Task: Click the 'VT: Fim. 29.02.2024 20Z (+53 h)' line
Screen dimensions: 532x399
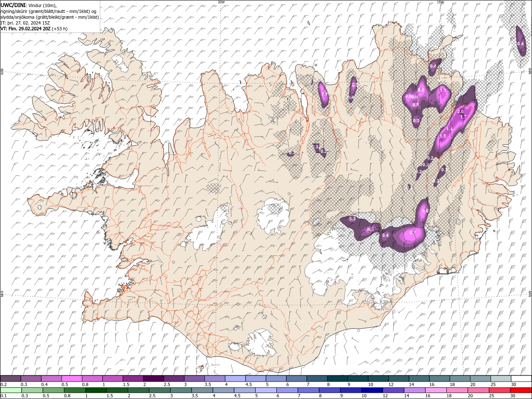Action: tap(34, 29)
